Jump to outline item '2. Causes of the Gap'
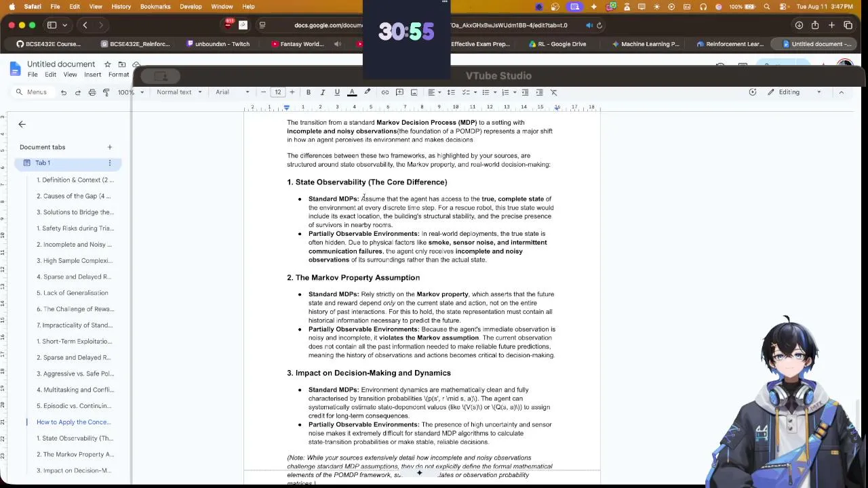This screenshot has height=488, width=868. (x=74, y=196)
